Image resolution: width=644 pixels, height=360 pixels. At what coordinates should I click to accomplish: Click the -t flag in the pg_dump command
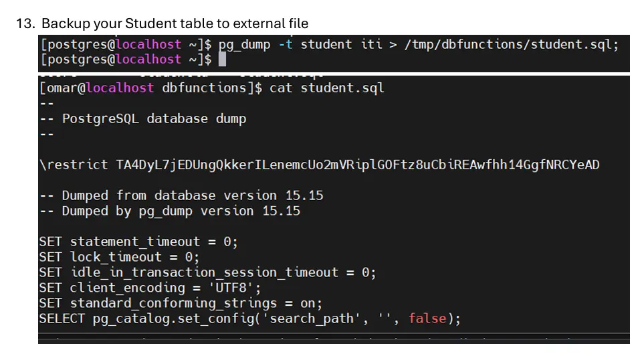tap(286, 44)
